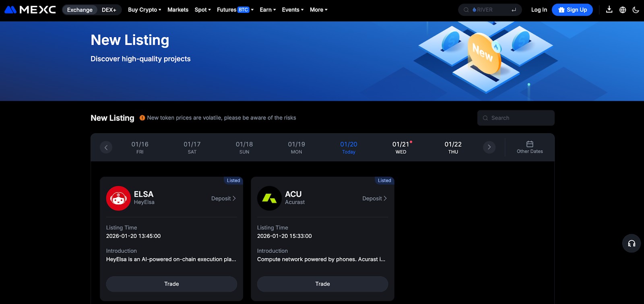Click the top search magnifier icon
This screenshot has width=644, height=304.
tap(466, 10)
